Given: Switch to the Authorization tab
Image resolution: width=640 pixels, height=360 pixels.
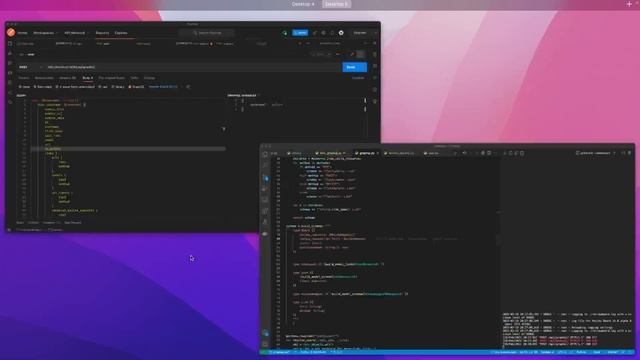Looking at the screenshot, I should [44, 78].
